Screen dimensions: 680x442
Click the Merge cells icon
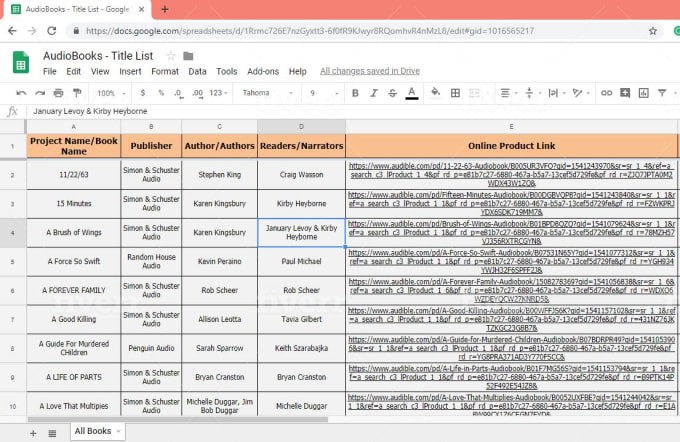click(474, 93)
